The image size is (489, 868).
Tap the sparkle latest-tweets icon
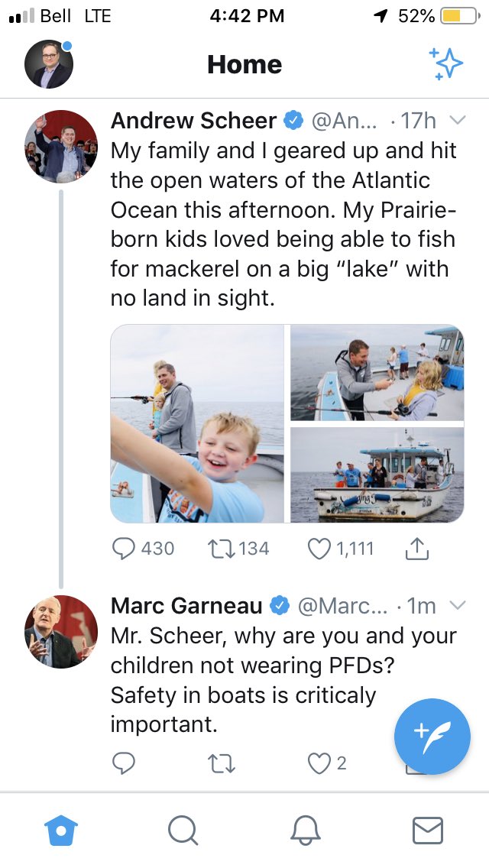[x=445, y=63]
